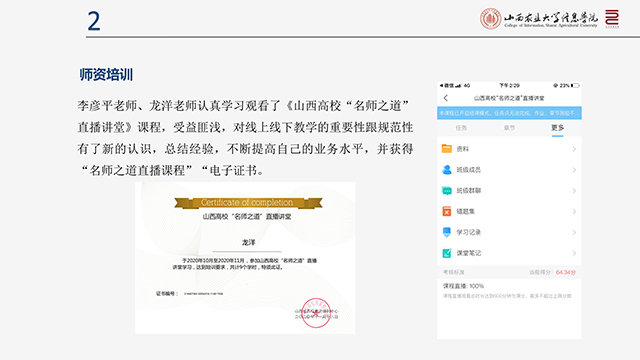Switch to the 任务 tab
This screenshot has width=640, height=360.
[x=461, y=128]
